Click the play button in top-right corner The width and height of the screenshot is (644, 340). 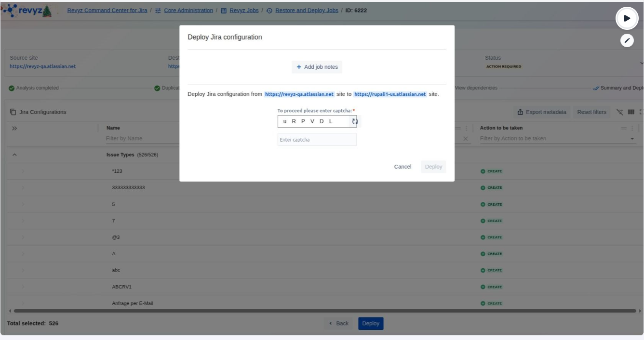pyautogui.click(x=627, y=18)
